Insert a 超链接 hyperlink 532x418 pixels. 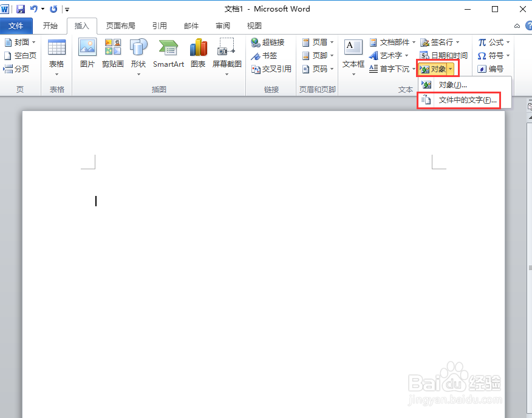pyautogui.click(x=268, y=42)
